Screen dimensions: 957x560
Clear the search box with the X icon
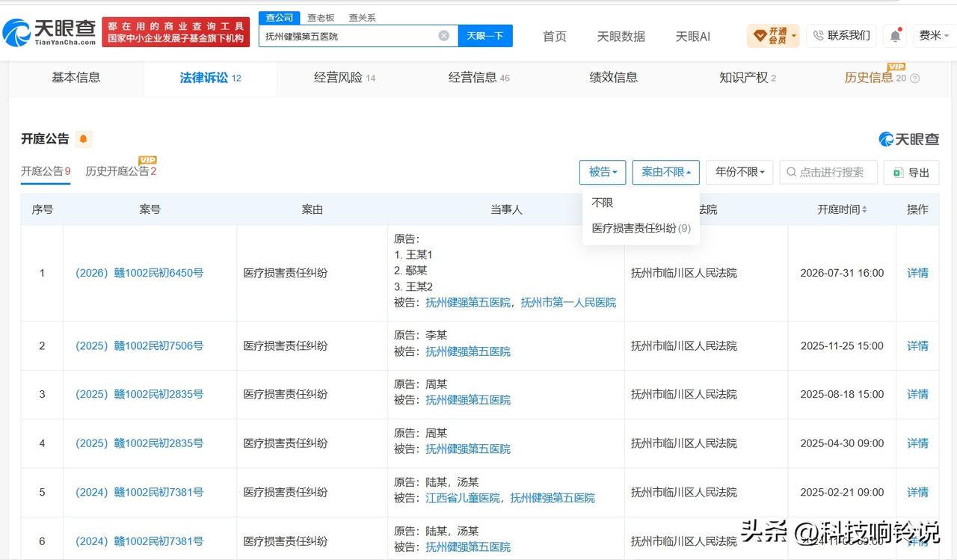[444, 35]
